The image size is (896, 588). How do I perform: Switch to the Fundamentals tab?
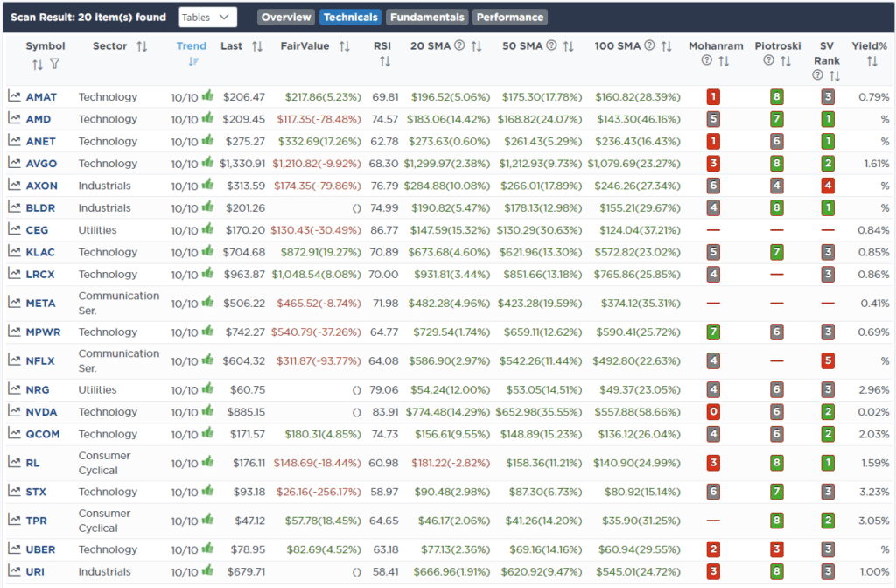click(x=427, y=17)
